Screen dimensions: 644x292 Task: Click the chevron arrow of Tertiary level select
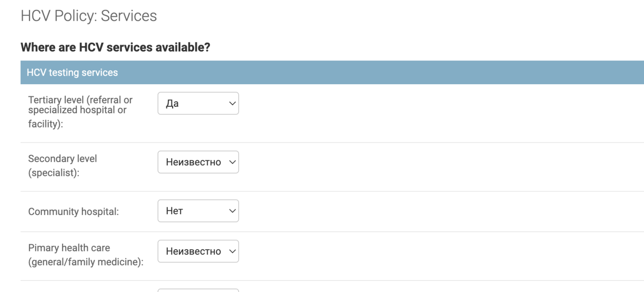(232, 104)
